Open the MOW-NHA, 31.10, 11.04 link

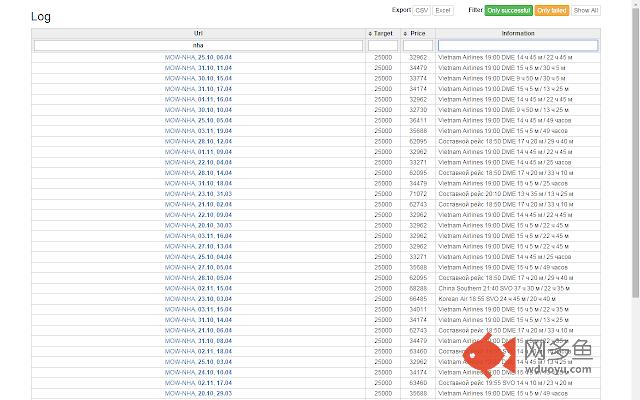[x=198, y=67]
